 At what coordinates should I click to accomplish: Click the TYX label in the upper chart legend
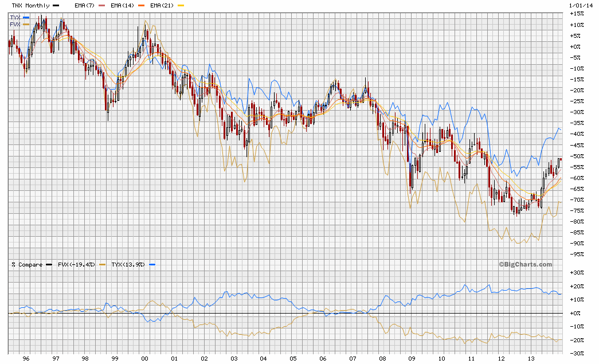(15, 18)
